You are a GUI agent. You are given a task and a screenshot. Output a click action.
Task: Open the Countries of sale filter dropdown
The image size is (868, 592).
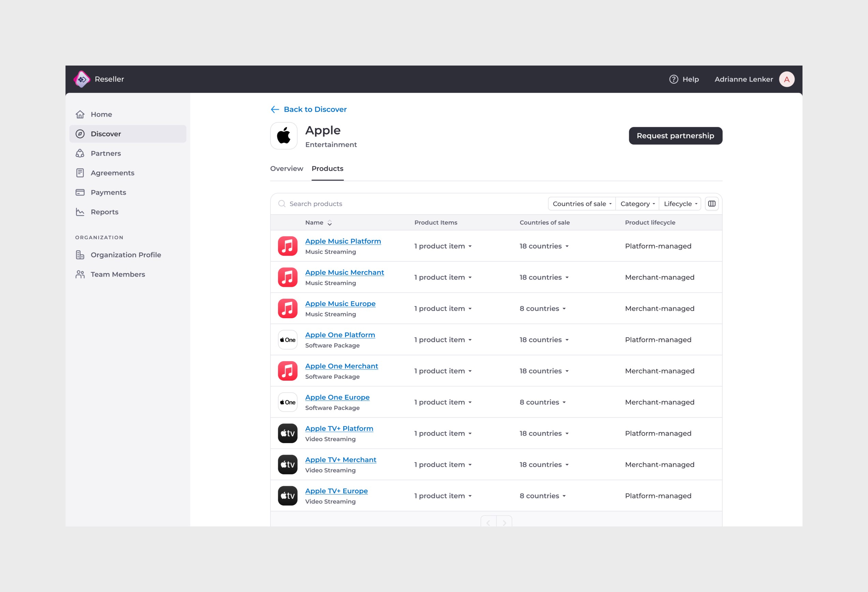pyautogui.click(x=581, y=203)
